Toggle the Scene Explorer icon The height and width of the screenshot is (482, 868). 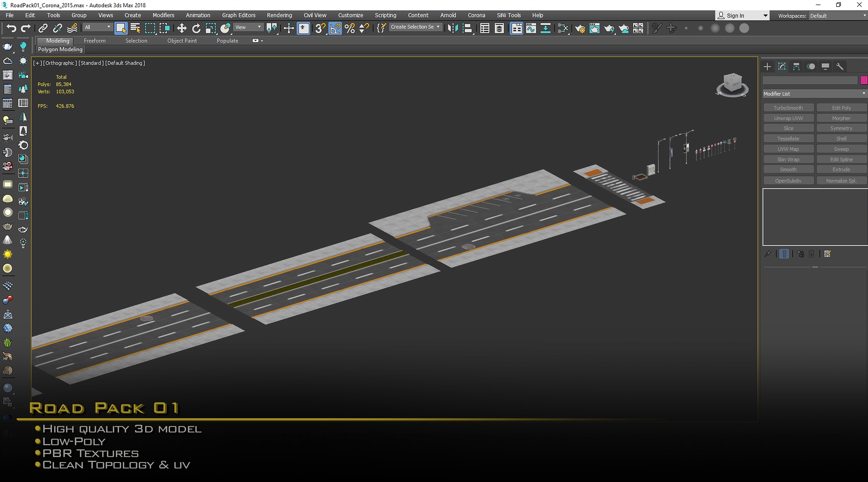pos(485,28)
